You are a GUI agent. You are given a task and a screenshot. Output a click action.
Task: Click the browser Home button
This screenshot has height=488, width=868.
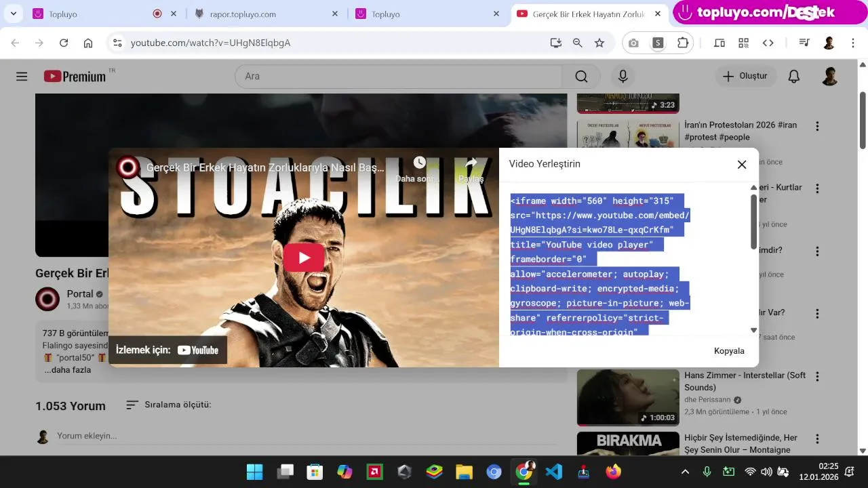pos(88,43)
